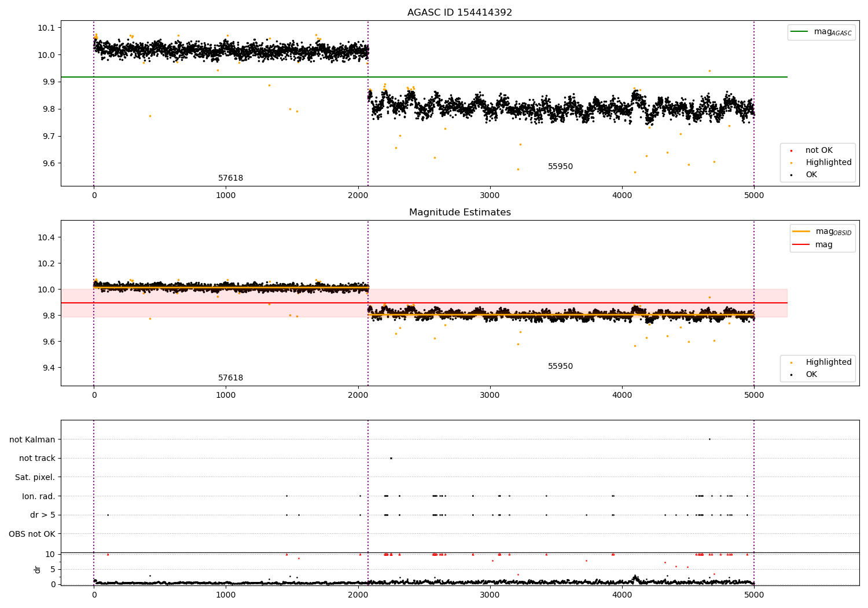The height and width of the screenshot is (608, 868).
Task: Select the 'not Kalman' axis label
Action: [x=32, y=439]
